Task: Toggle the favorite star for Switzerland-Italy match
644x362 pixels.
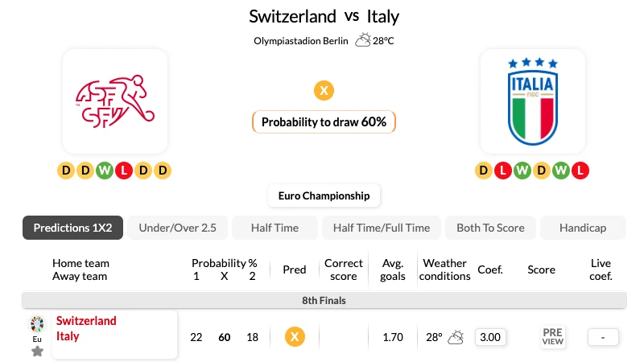Action: [37, 352]
